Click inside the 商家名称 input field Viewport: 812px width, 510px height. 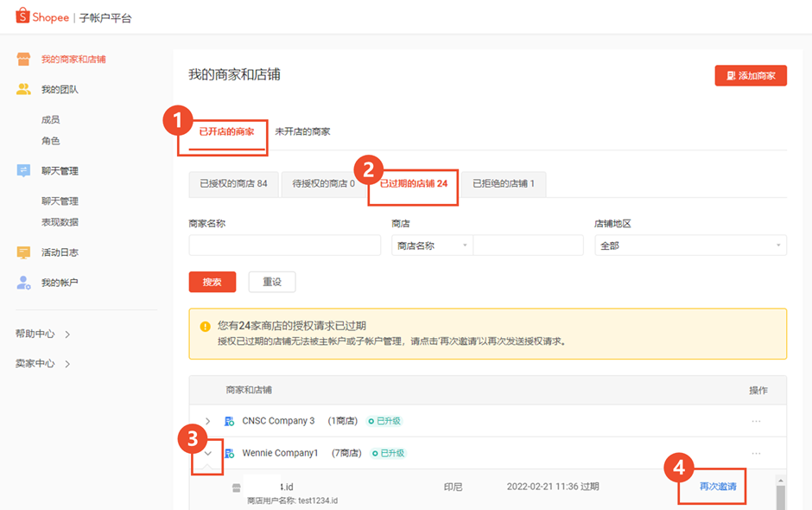pos(284,245)
